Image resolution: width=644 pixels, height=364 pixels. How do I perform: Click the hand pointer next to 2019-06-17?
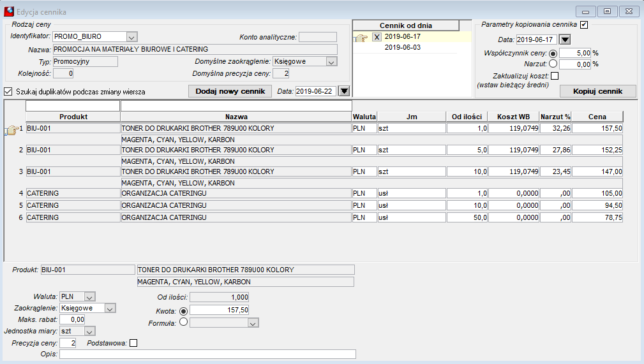pos(361,38)
